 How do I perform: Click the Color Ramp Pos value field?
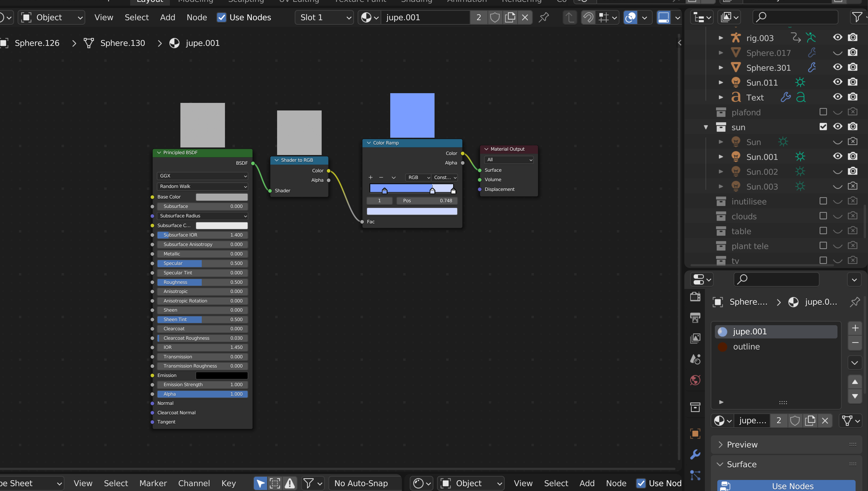pos(427,201)
